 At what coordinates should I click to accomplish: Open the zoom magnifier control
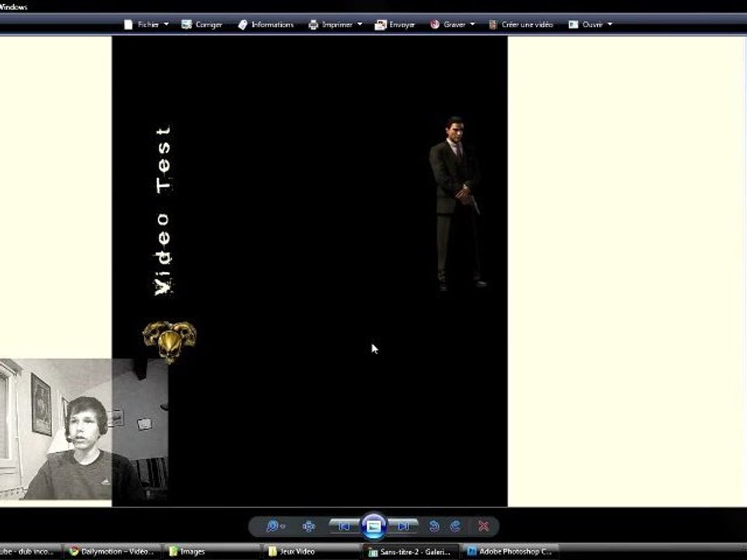[x=275, y=527]
